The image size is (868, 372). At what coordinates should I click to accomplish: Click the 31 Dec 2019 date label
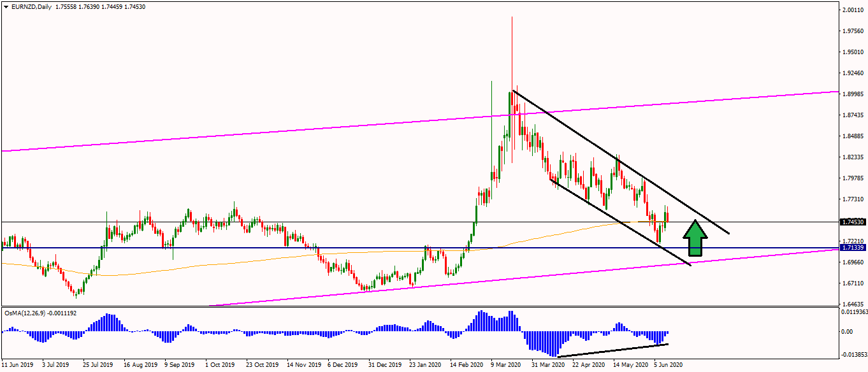tap(385, 365)
